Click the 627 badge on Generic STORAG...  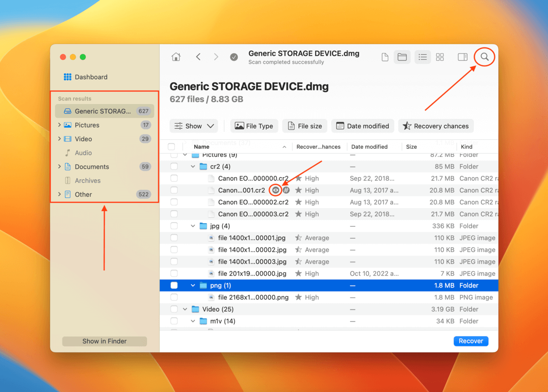point(144,111)
